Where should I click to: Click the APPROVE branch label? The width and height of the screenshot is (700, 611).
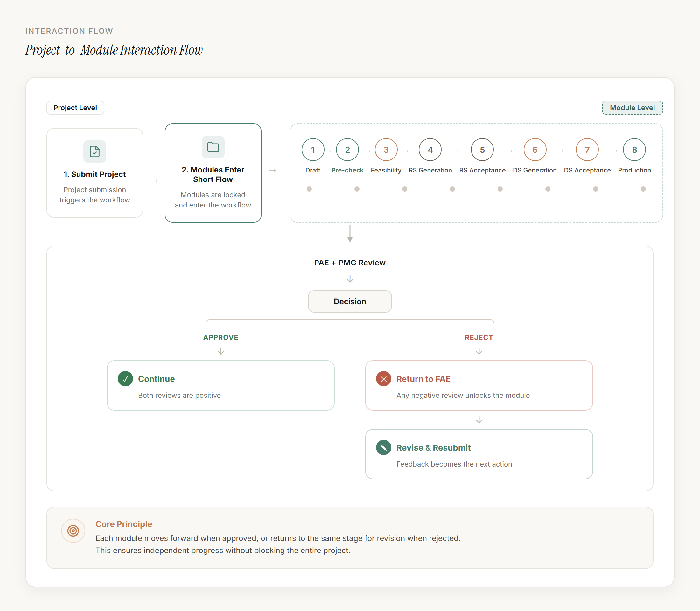click(220, 338)
